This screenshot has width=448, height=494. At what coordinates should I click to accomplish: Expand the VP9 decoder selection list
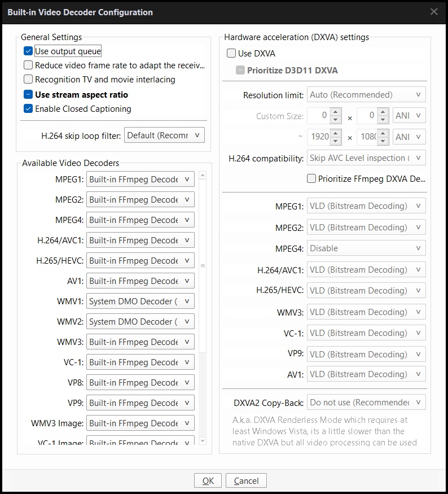(x=141, y=403)
